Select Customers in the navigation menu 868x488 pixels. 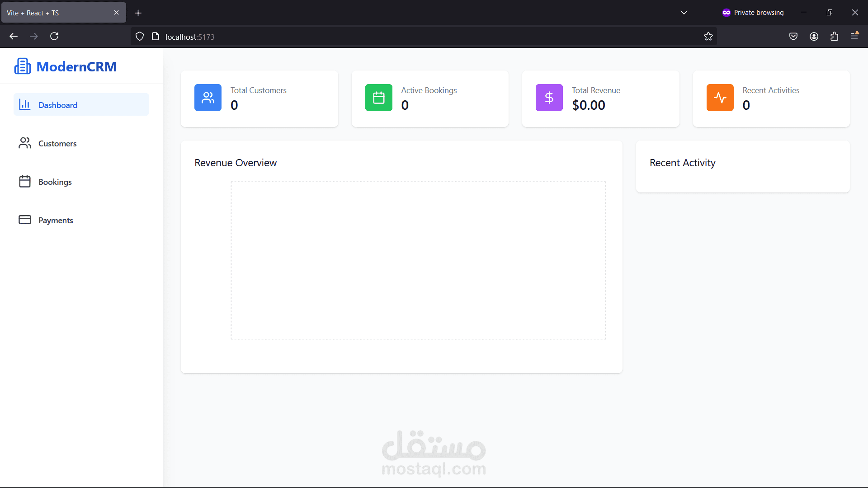click(x=57, y=143)
